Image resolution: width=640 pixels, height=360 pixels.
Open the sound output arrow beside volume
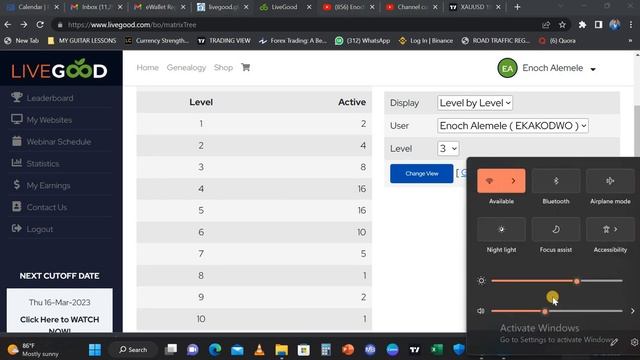(x=632, y=311)
